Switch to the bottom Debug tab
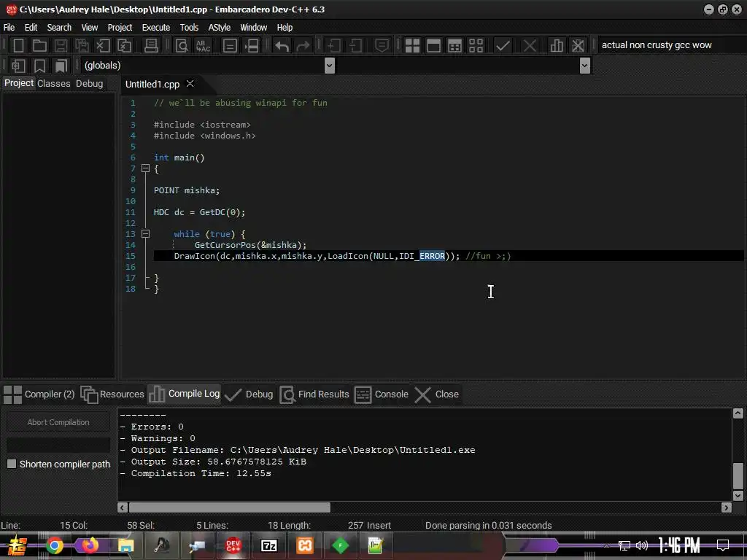 point(249,394)
